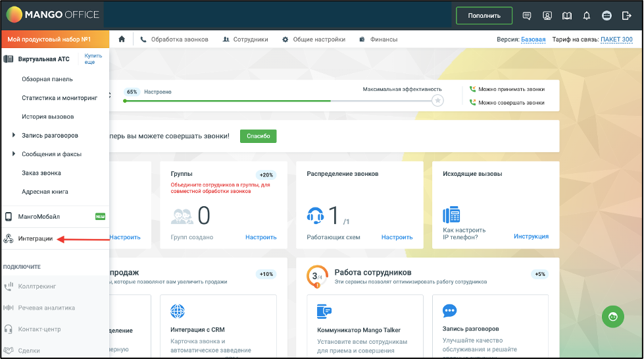Click the Коммуникатор Mango Talker icon
644x359 pixels.
tap(324, 312)
